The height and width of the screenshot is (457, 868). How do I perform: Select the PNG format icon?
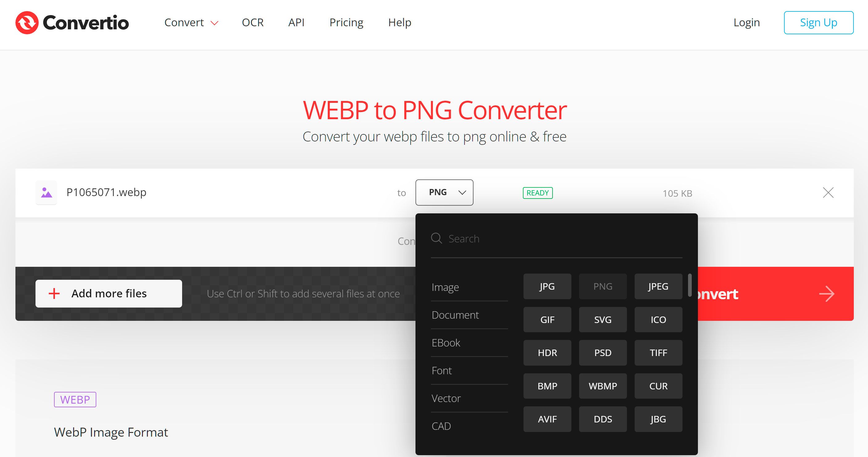pos(603,286)
